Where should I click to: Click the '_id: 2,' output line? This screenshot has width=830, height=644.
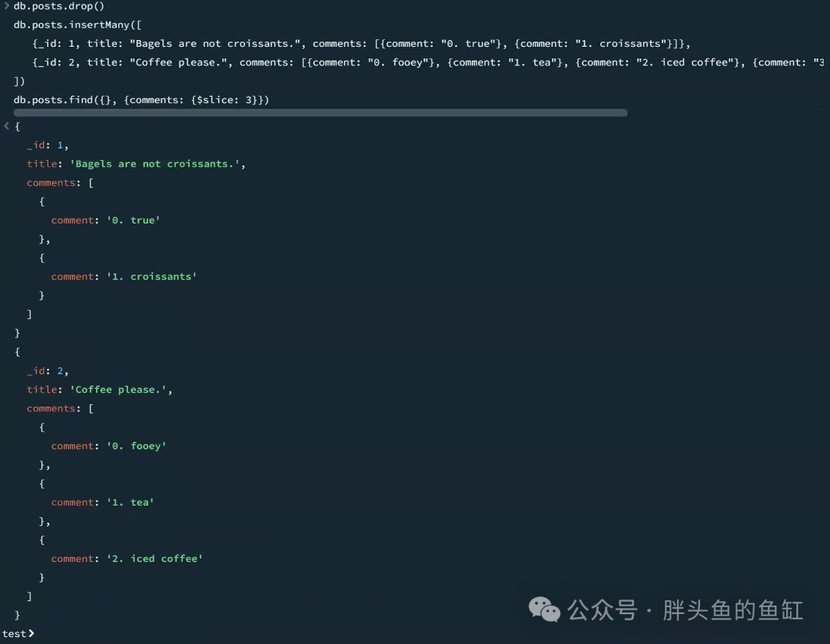48,371
